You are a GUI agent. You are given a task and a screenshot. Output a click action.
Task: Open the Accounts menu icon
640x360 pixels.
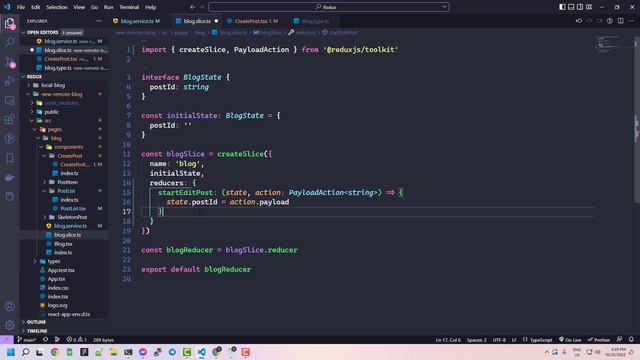(x=9, y=306)
